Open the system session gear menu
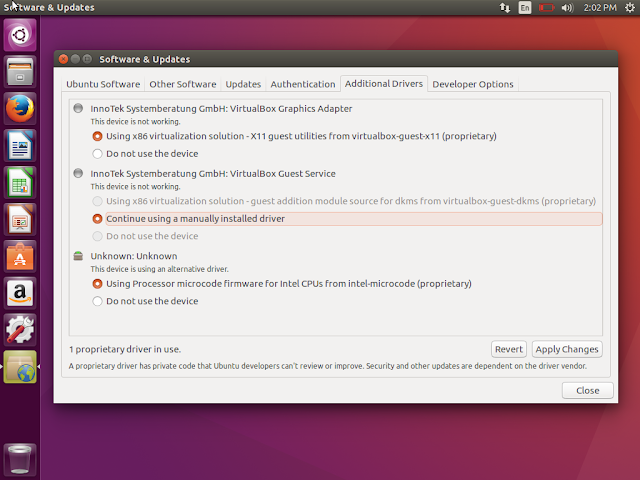This screenshot has width=640, height=480. 630,7
